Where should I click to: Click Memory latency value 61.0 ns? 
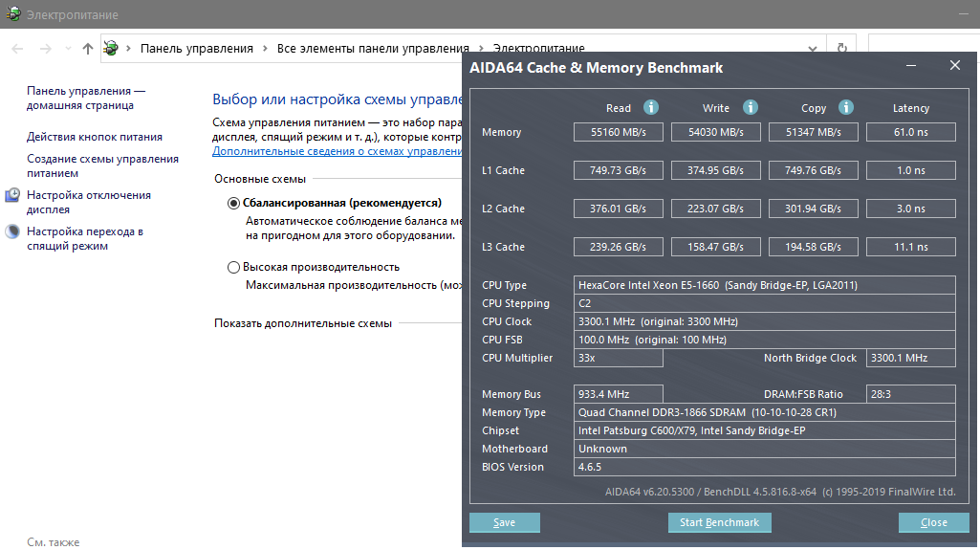[x=910, y=132]
